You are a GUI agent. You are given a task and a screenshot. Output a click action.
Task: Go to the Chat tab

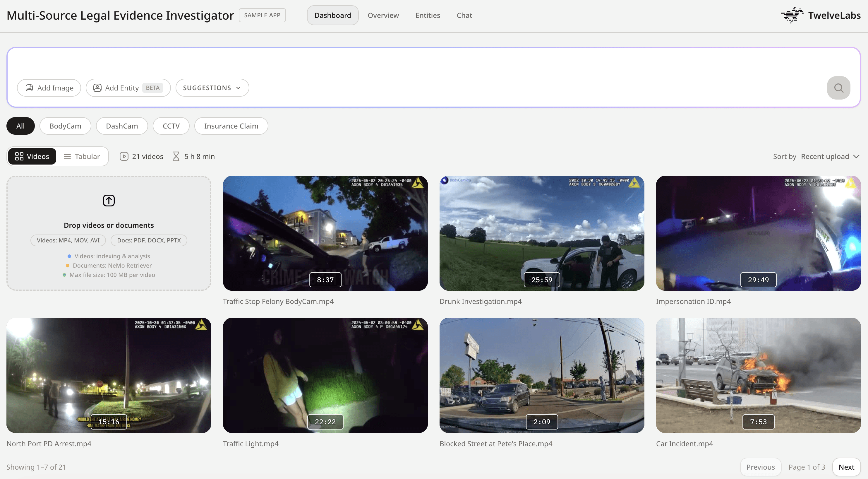(464, 15)
